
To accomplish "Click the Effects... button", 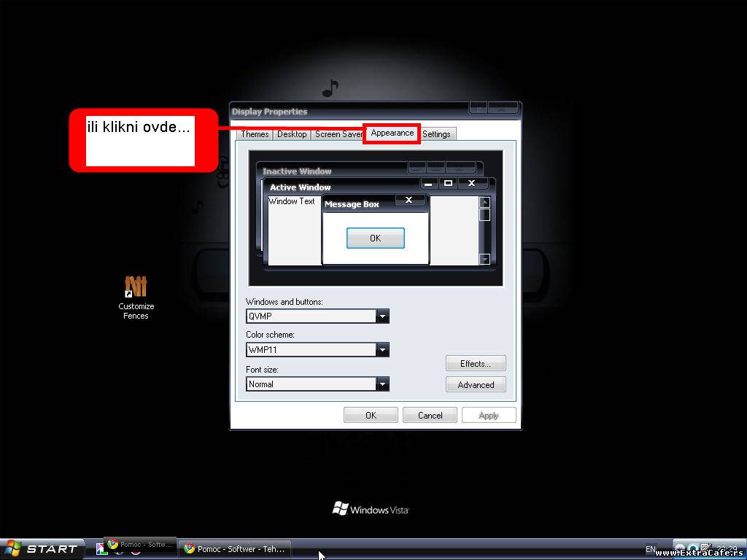I will (x=476, y=364).
